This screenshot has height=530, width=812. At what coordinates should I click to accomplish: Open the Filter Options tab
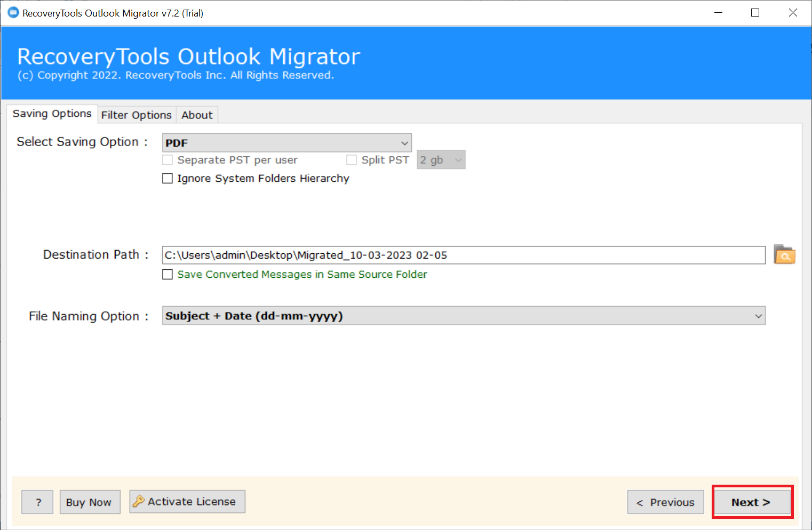(137, 115)
